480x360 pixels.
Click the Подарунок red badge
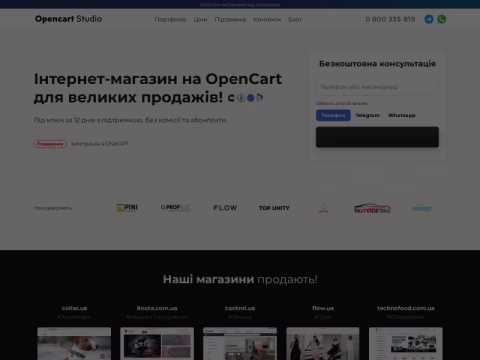click(50, 144)
